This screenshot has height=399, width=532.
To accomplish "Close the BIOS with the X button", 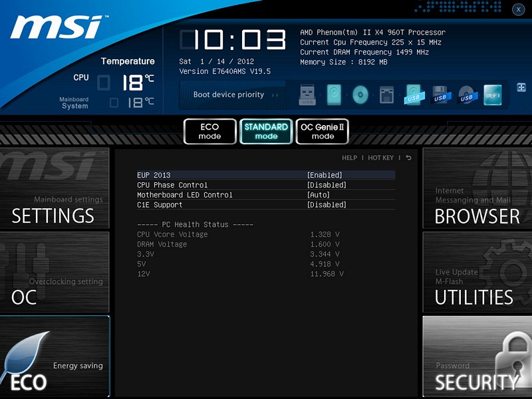I will click(x=519, y=9).
